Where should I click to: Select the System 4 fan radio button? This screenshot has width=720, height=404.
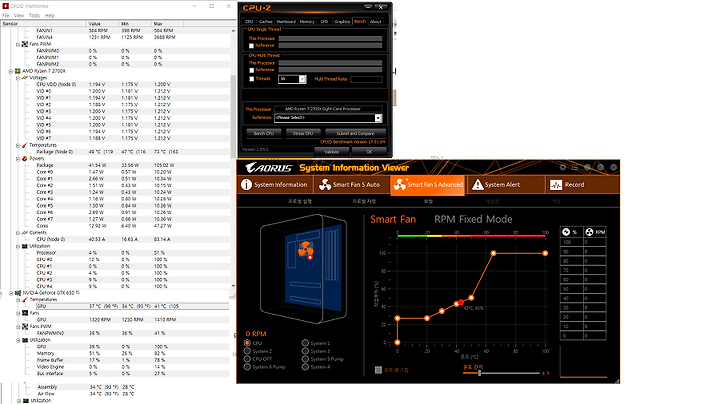point(305,366)
